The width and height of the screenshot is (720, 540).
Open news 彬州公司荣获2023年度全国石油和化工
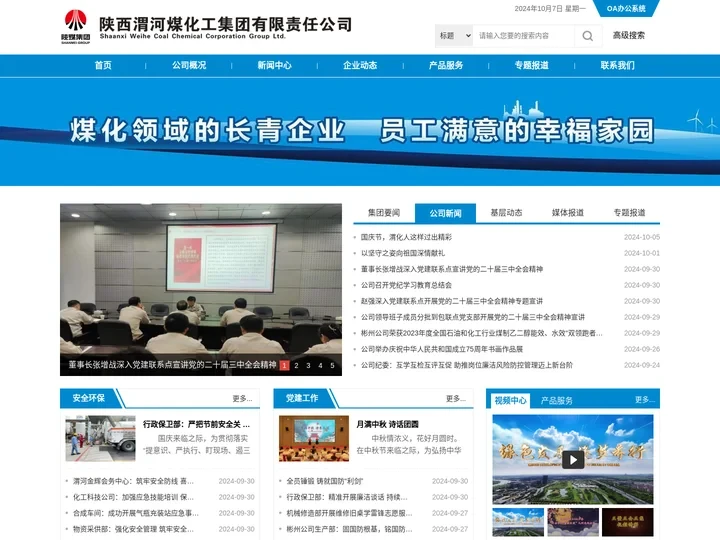(482, 333)
